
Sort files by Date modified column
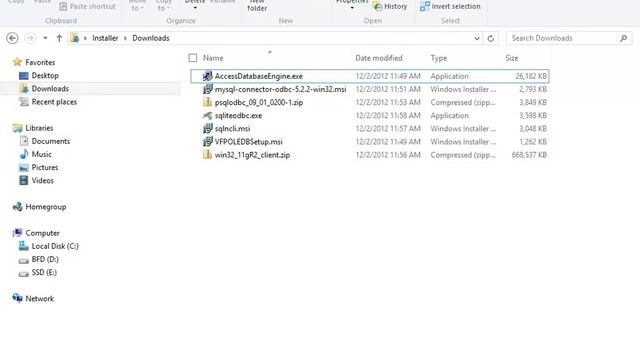[x=379, y=58]
